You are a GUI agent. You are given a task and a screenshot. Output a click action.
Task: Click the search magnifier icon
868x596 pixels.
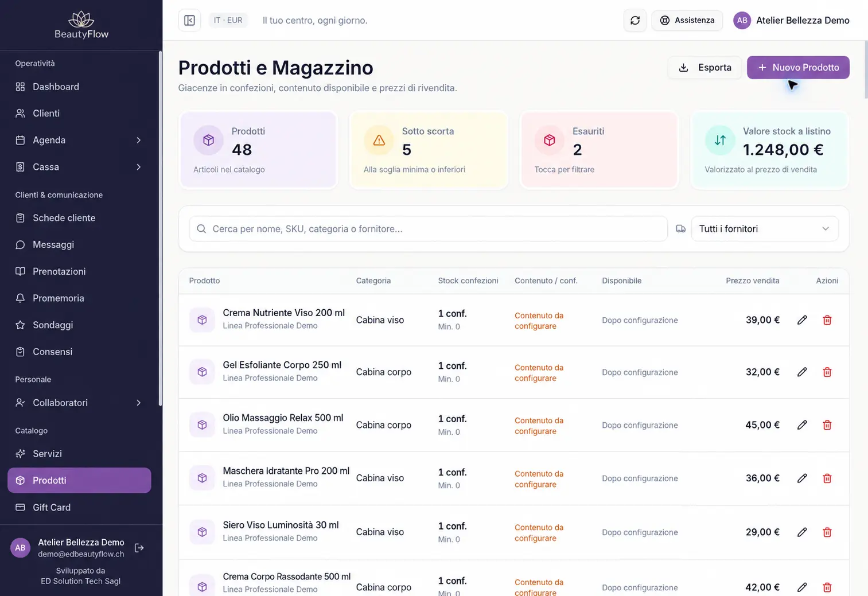[201, 229]
